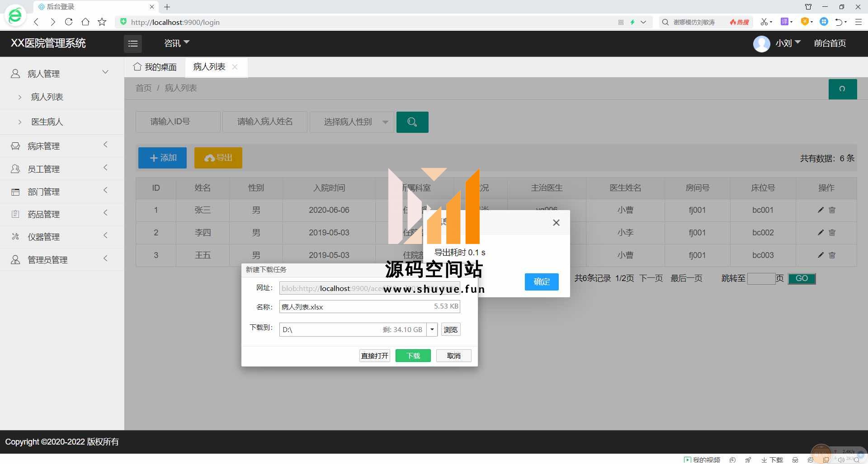
Task: Click the browser forward arrow
Action: (x=53, y=22)
